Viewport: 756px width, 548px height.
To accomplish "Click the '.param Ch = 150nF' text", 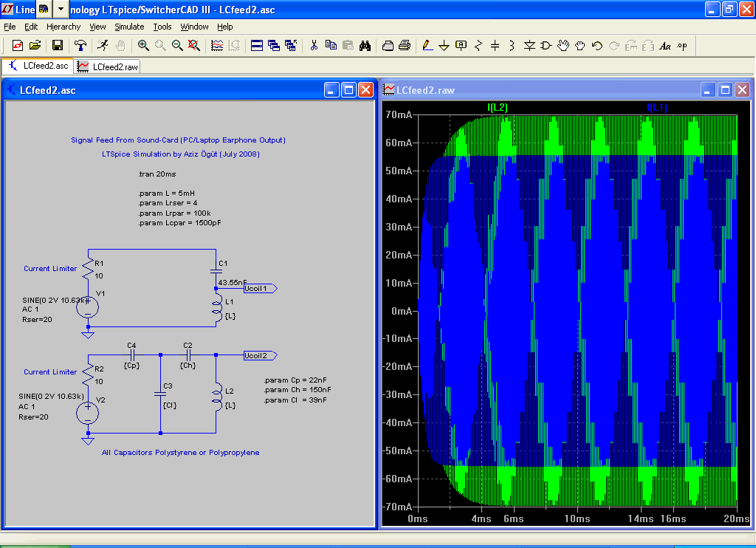I will (298, 390).
